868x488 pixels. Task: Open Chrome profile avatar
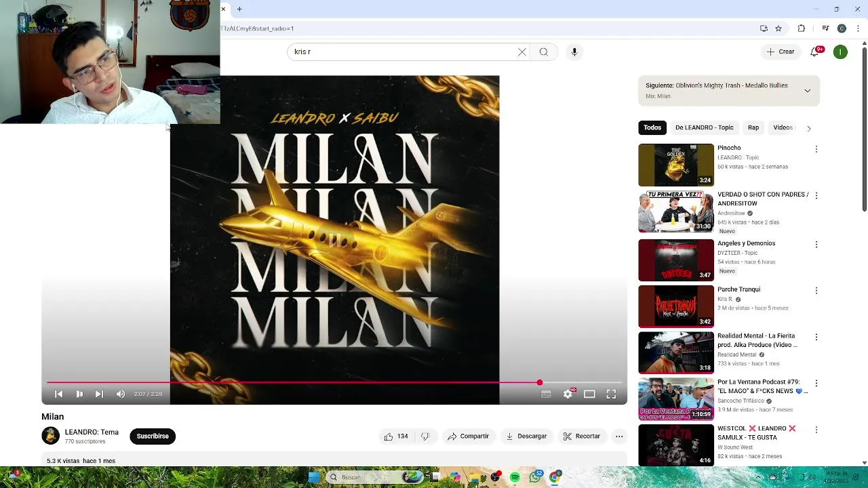[x=842, y=28]
